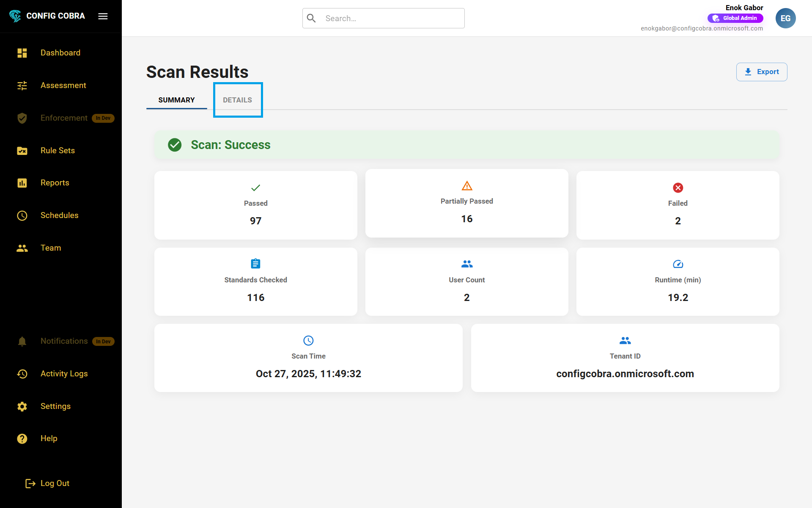The height and width of the screenshot is (508, 812).
Task: Toggle the sidebar with the hamburger menu
Action: [102, 16]
